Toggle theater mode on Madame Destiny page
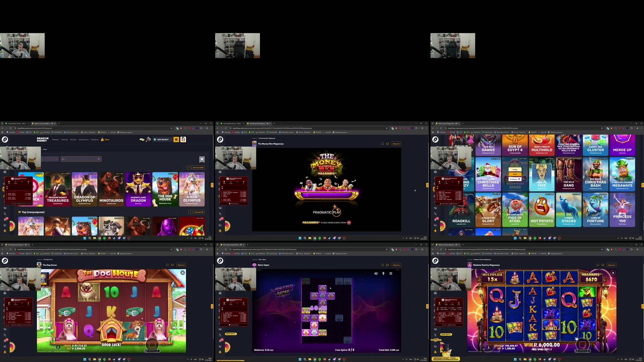Viewport: 644px width, 362px height. tap(603, 265)
